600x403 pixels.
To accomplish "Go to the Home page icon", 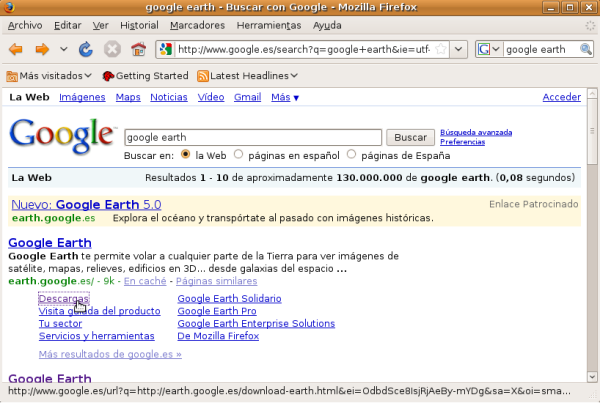I will tap(139, 49).
